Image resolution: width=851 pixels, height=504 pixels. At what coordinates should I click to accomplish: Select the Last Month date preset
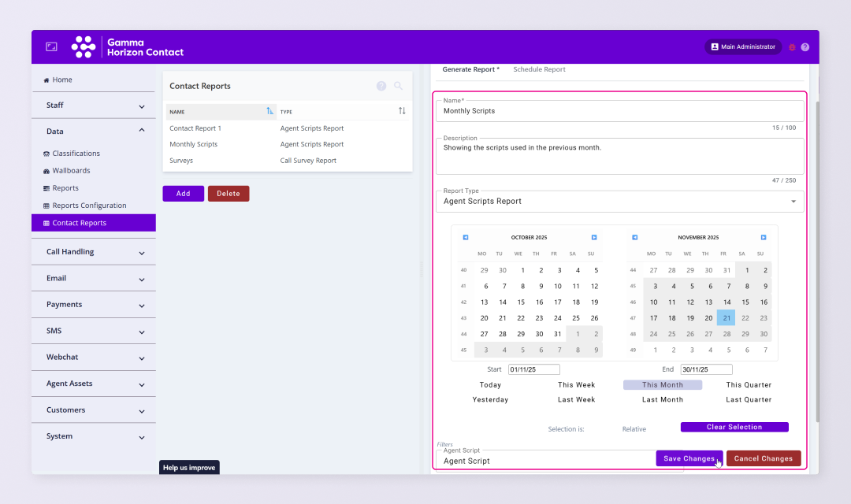(662, 400)
